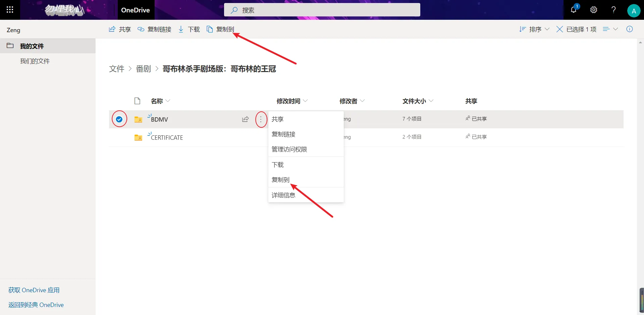This screenshot has width=644, height=315.
Task: Click 已共享 status on CERTIFICATE row
Action: [x=476, y=137]
